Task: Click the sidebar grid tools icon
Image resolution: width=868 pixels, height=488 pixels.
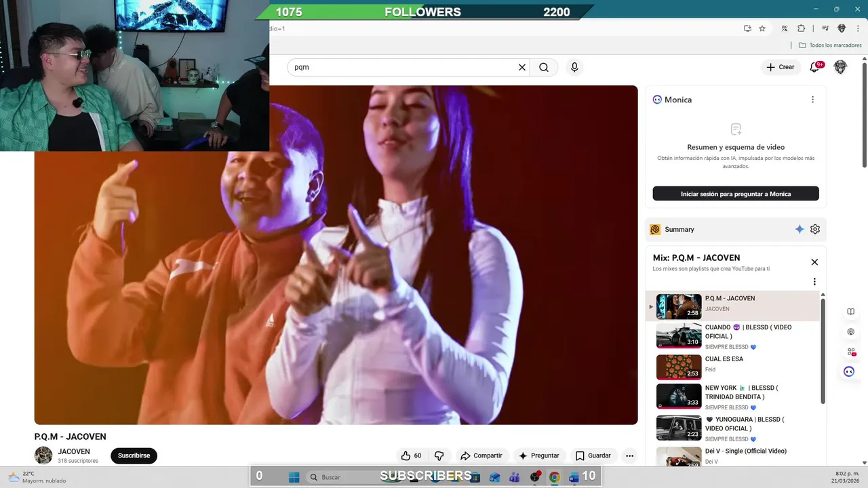Action: (x=850, y=352)
